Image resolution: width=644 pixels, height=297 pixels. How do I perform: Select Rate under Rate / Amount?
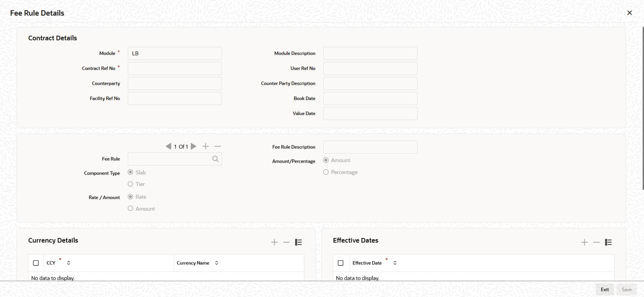[x=130, y=197]
